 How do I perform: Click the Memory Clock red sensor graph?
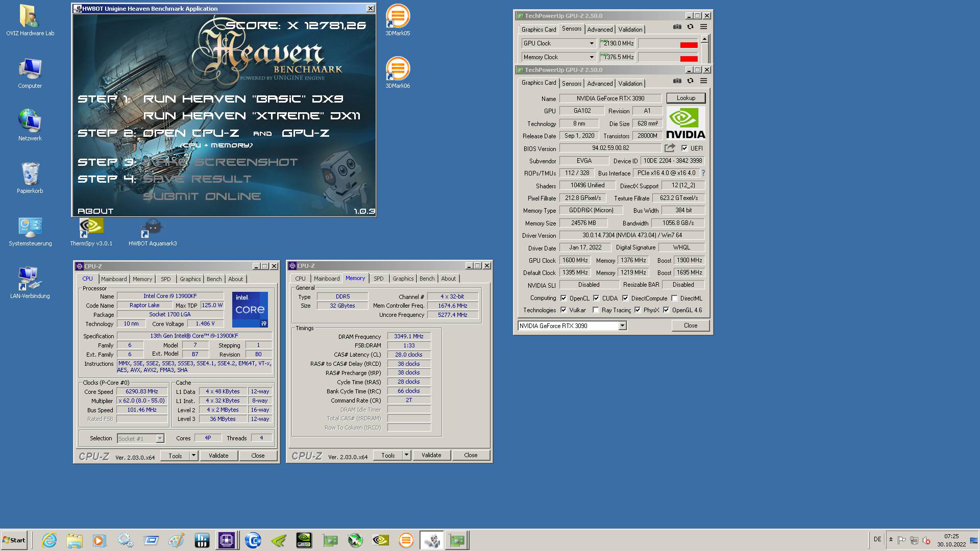pyautogui.click(x=668, y=57)
